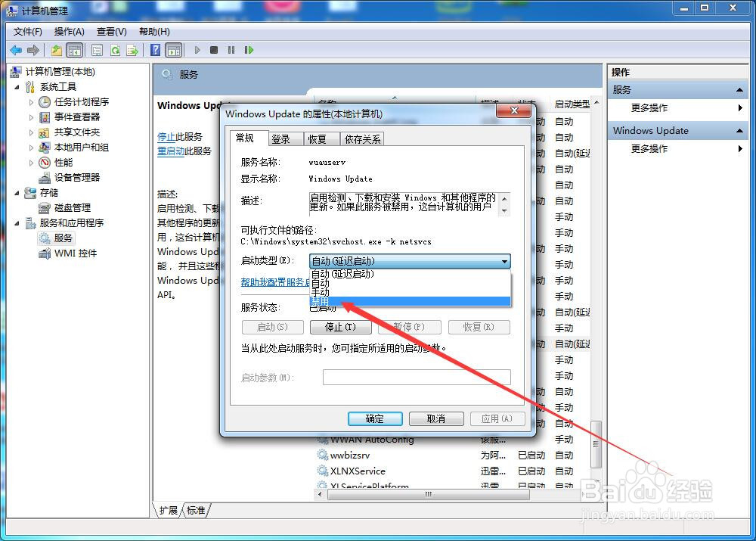Click the Start Service play icon
The image size is (756, 541).
point(197,50)
